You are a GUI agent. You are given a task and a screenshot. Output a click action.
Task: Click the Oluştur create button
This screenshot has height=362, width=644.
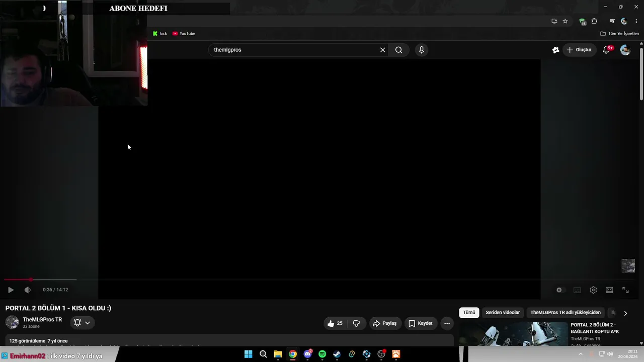pyautogui.click(x=579, y=50)
